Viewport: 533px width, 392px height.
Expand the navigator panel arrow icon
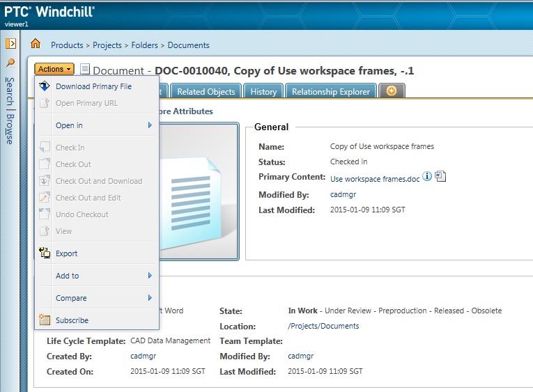click(10, 43)
